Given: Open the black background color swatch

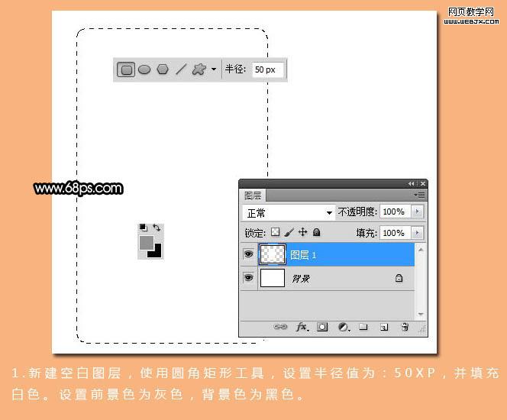Looking at the screenshot, I should [x=157, y=252].
